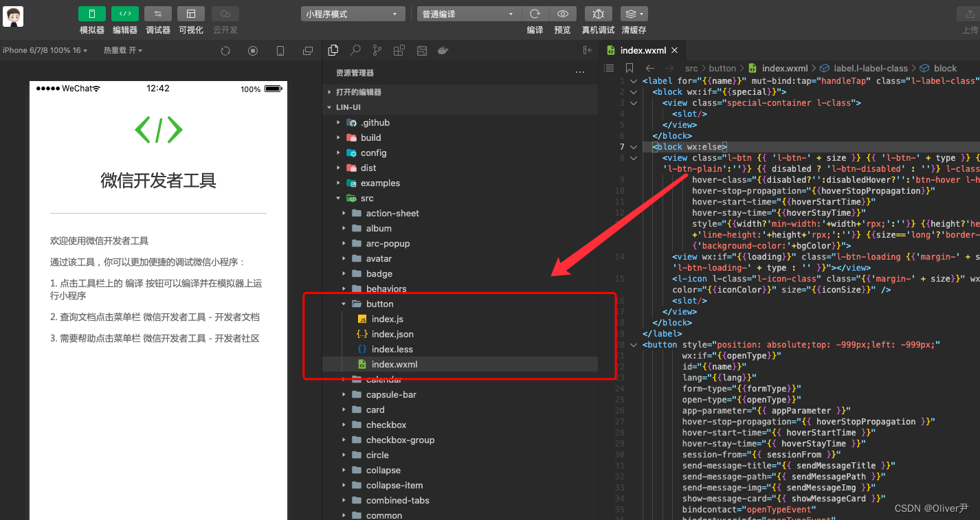Open the 小程序模式 mode dropdown

pyautogui.click(x=353, y=13)
